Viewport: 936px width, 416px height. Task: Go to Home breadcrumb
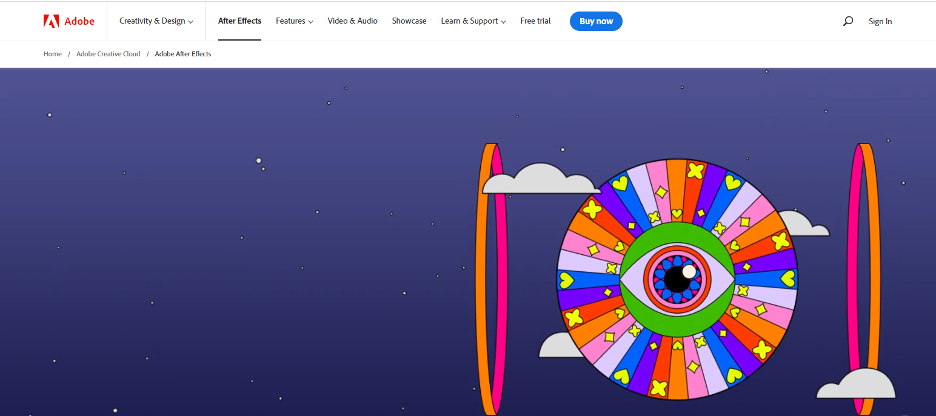pos(52,54)
